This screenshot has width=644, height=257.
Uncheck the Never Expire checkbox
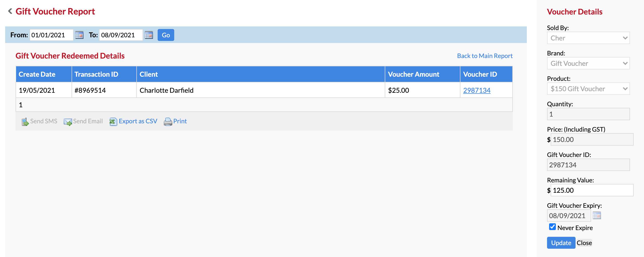pyautogui.click(x=552, y=227)
